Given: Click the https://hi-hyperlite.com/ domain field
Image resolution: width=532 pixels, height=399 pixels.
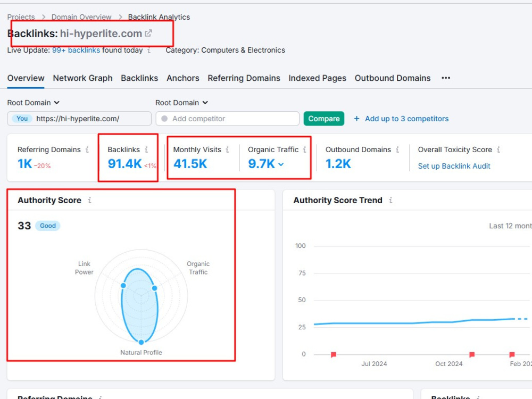Looking at the screenshot, I should (79, 119).
